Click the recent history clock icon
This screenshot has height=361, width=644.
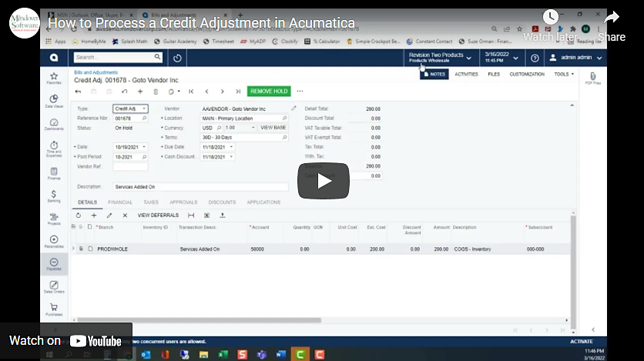[x=177, y=58]
